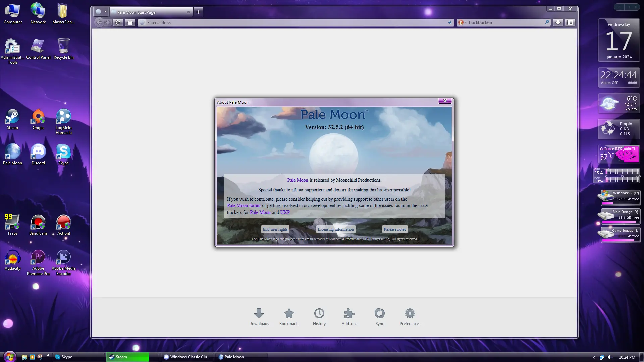Click the gadget sidebar add plus button
The width and height of the screenshot is (644, 362).
pos(619,7)
